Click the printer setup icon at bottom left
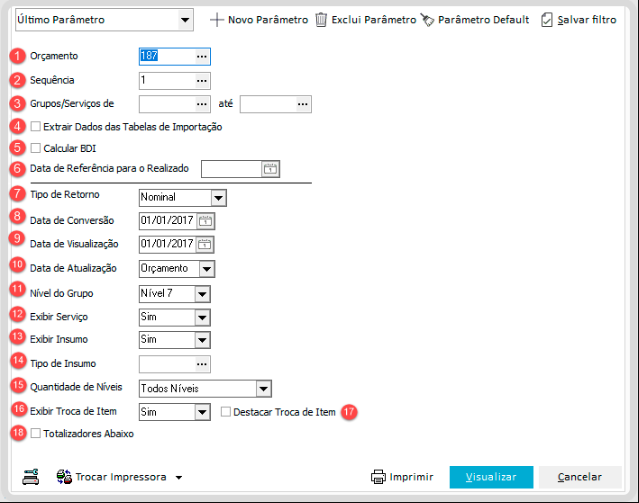Screen dimensions: 639x503 point(31,477)
